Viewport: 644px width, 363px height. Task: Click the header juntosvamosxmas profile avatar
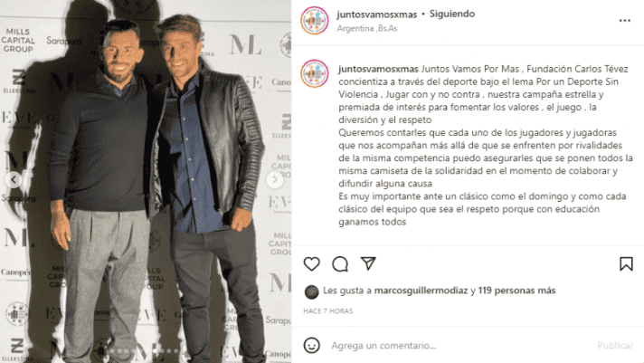[x=315, y=20]
